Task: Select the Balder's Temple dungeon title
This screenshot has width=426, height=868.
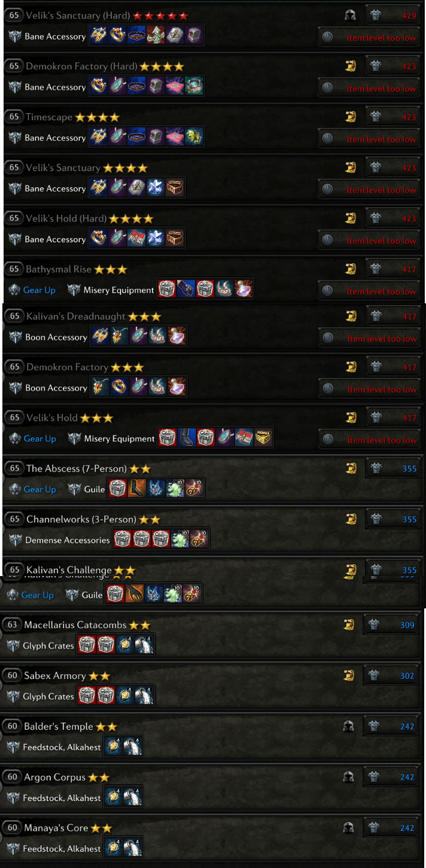Action: point(59,726)
